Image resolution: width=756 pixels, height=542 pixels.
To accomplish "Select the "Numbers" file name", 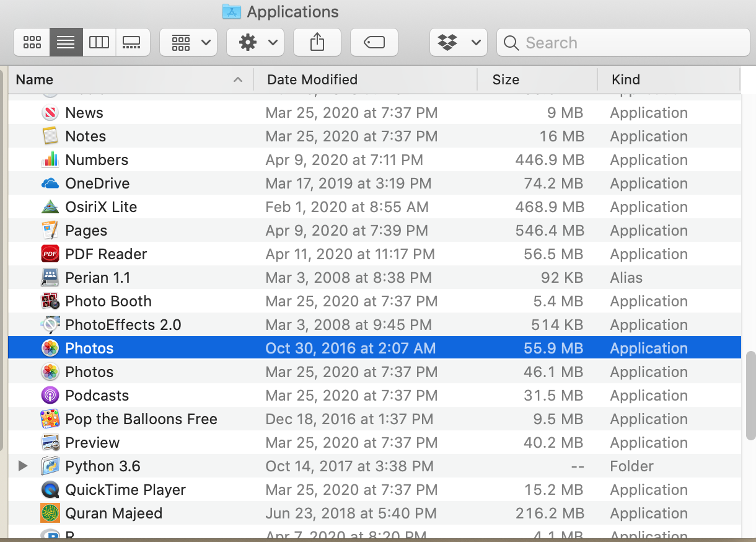I will coord(97,160).
